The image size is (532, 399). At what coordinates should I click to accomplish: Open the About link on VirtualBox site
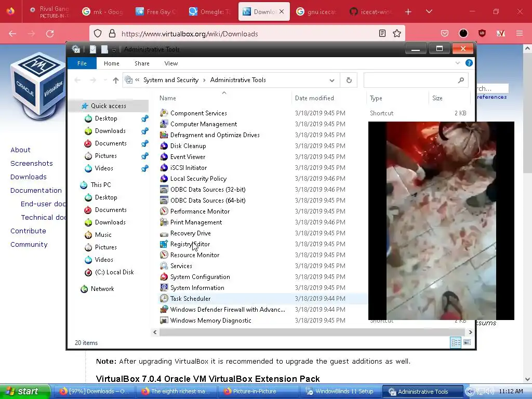20,150
